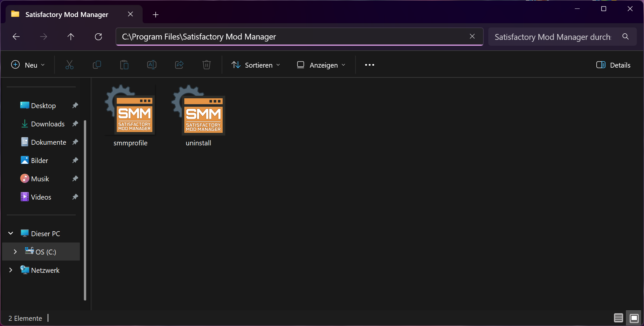The height and width of the screenshot is (326, 644).
Task: Open the Anzeigen view dropdown
Action: [x=321, y=65]
